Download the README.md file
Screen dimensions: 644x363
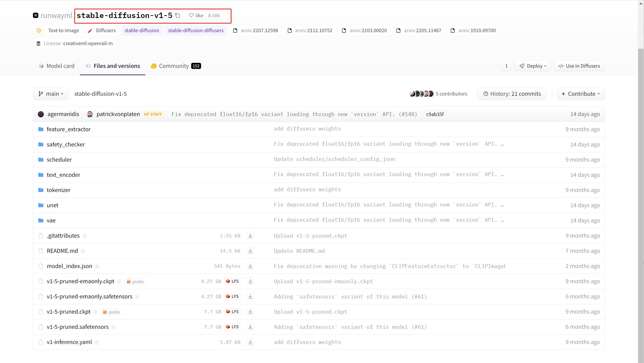250,251
